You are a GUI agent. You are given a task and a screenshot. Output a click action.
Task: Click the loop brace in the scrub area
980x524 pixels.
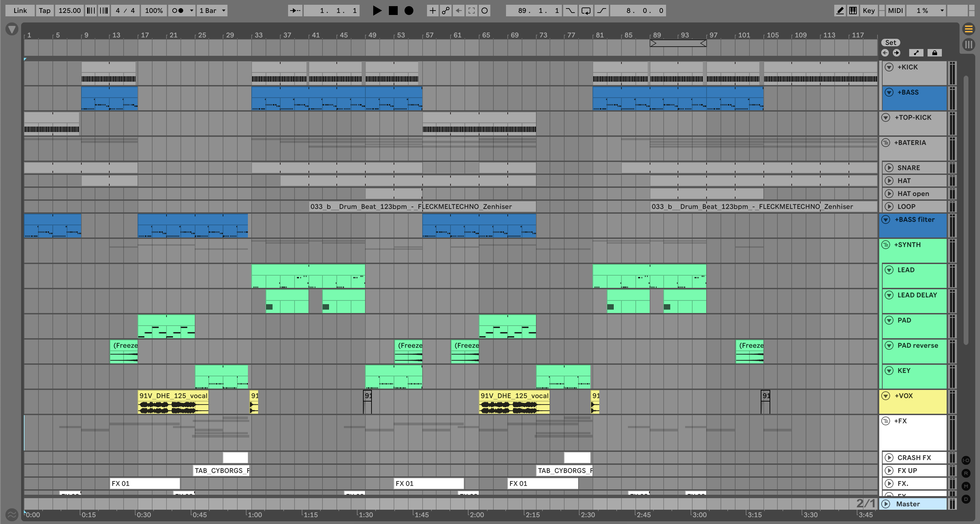678,43
